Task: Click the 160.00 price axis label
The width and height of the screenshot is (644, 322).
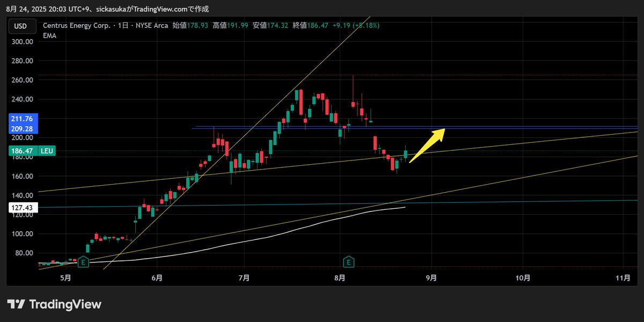Action: [22, 176]
